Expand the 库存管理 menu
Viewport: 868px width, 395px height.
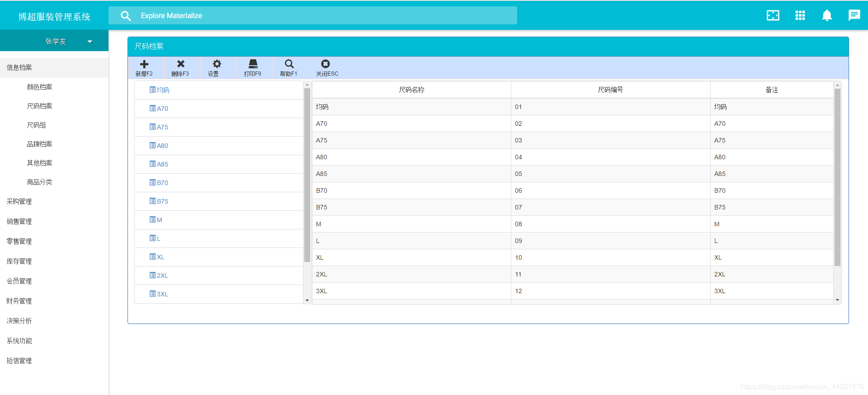click(54, 261)
